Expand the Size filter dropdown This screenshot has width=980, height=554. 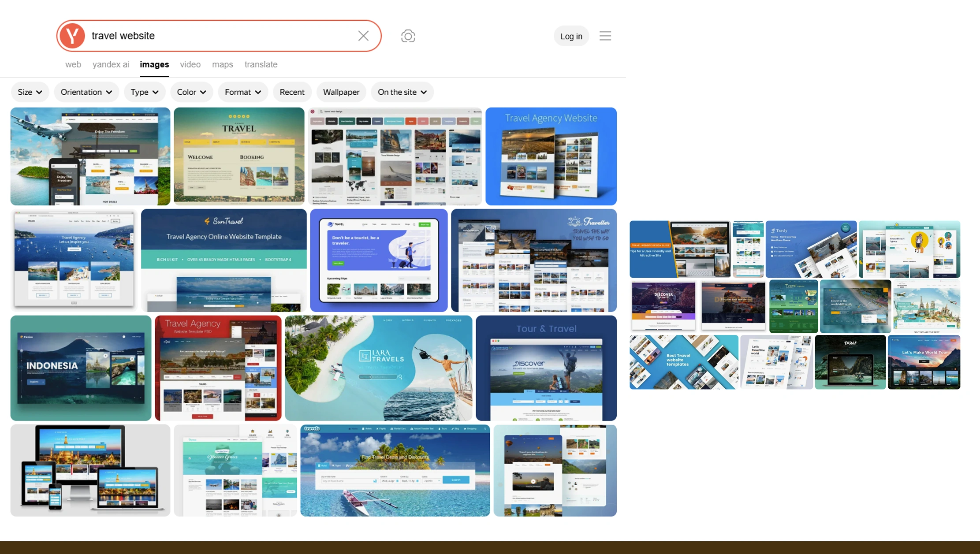30,92
